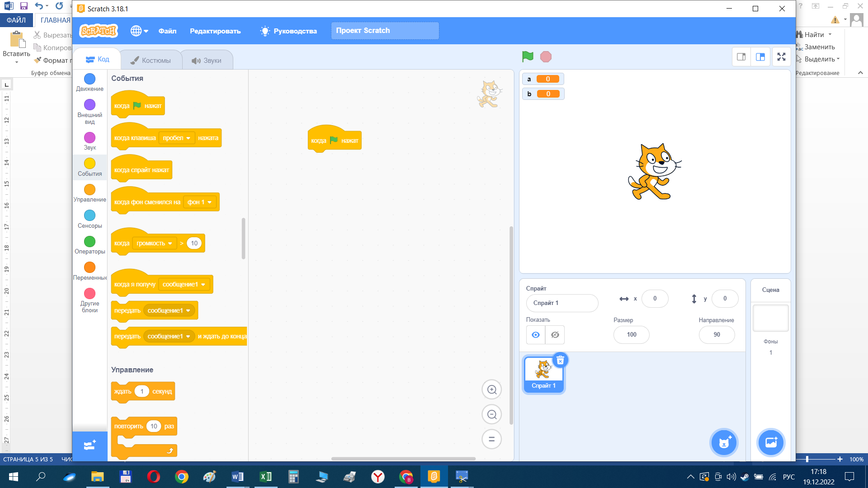
Task: Select the Внешний вид block category
Action: pyautogui.click(x=90, y=112)
